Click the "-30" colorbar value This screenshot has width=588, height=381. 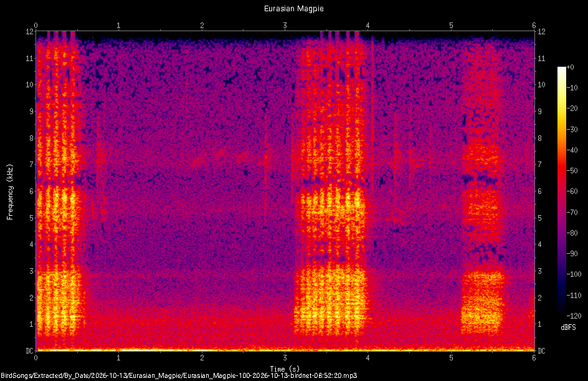[x=572, y=130]
